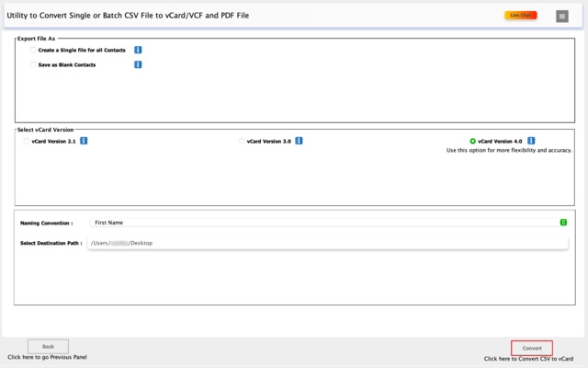Click the 'Naming Convention :' label
This screenshot has width=588, height=368.
coord(47,223)
